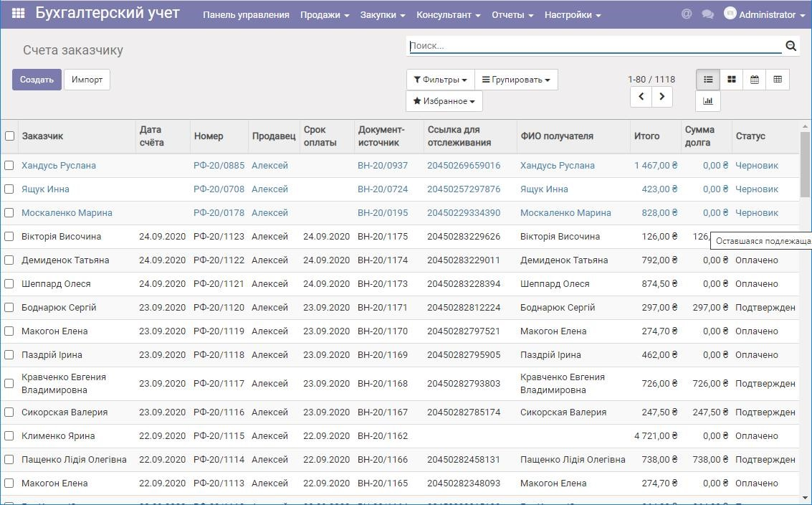Screen dimensions: 812x505
Task: Expand the Отчеты menu
Action: pos(512,15)
